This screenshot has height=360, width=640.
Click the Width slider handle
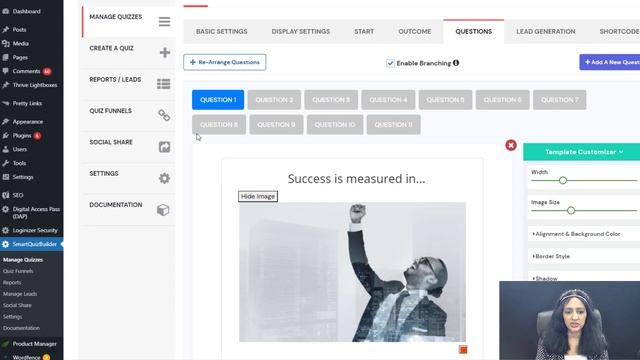(x=563, y=180)
